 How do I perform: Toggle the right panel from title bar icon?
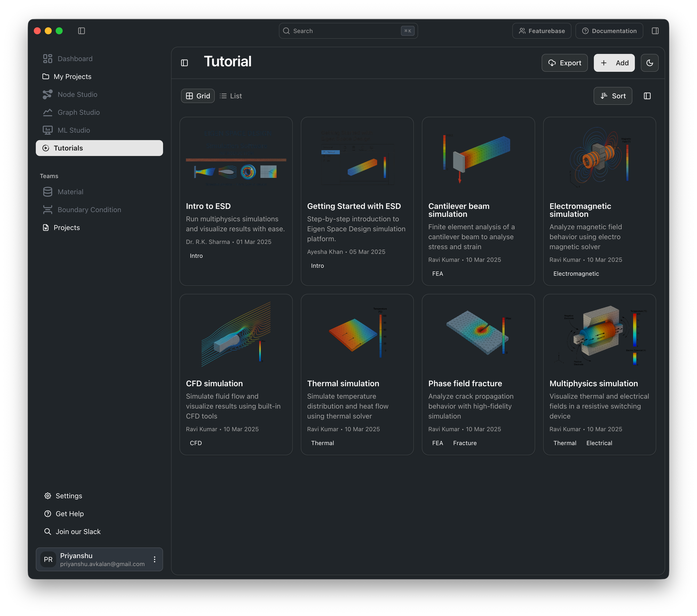coord(655,31)
